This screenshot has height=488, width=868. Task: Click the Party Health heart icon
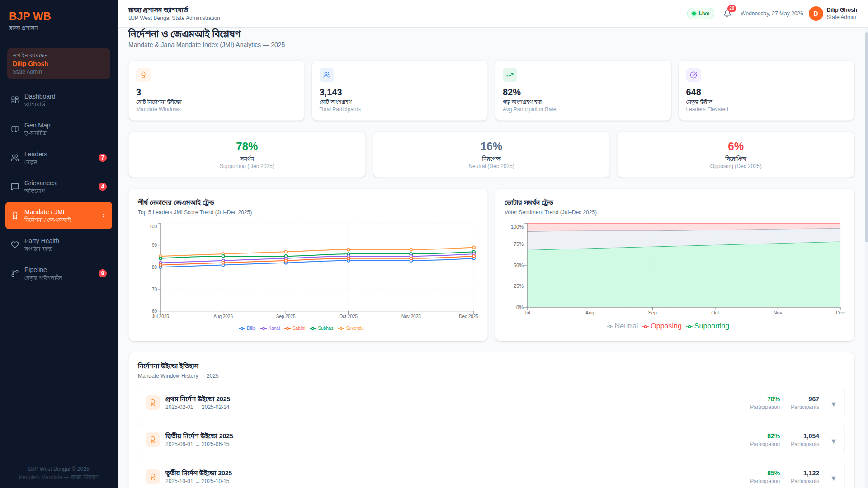(x=15, y=244)
